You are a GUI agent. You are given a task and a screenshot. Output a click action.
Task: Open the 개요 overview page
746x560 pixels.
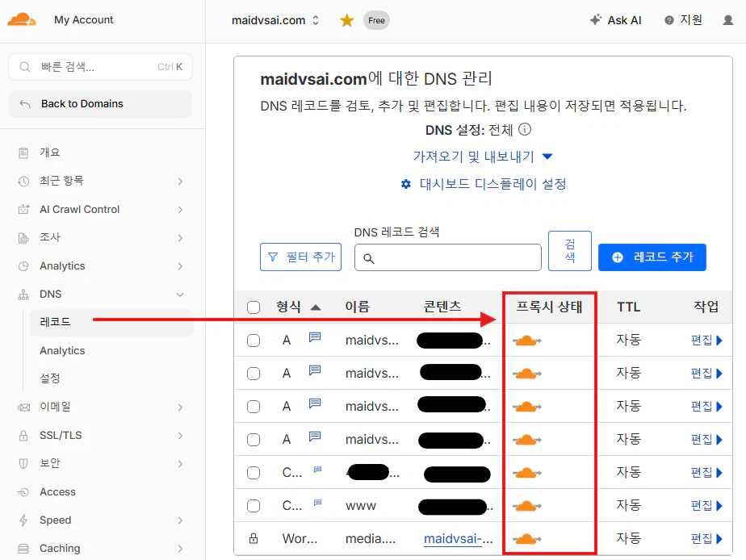coord(50,153)
